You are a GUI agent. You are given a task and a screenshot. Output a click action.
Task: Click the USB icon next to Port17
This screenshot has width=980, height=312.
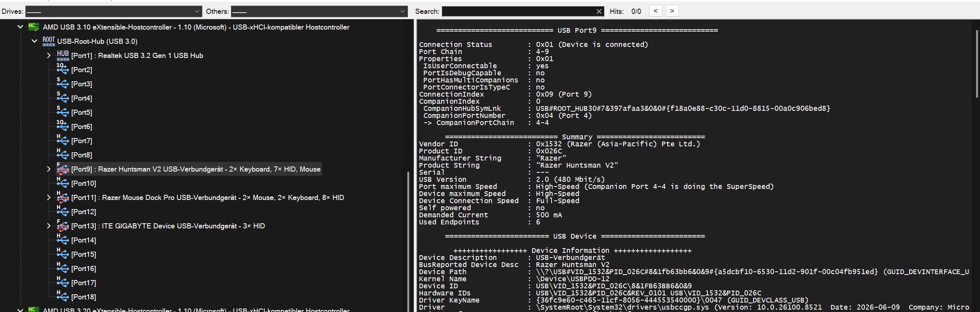62,282
